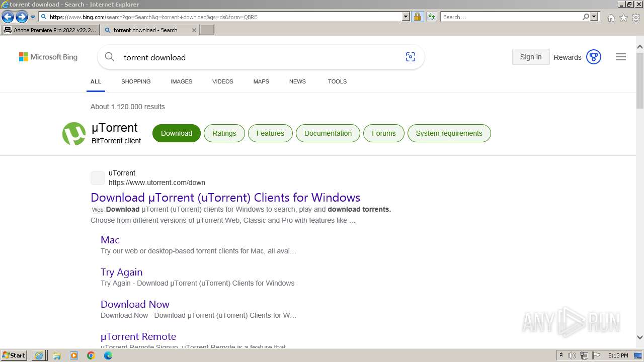Click the browser Back arrow button
Viewport: 644px width, 362px height.
point(8,17)
